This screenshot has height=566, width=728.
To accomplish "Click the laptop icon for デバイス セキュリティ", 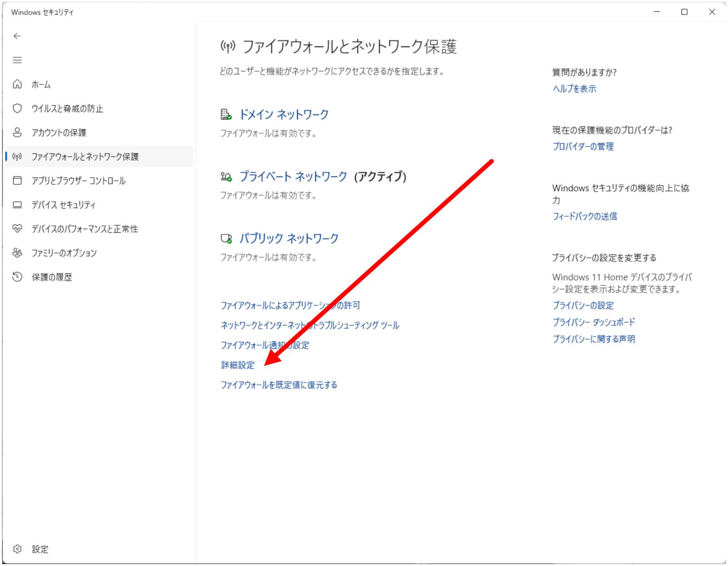I will point(17,205).
